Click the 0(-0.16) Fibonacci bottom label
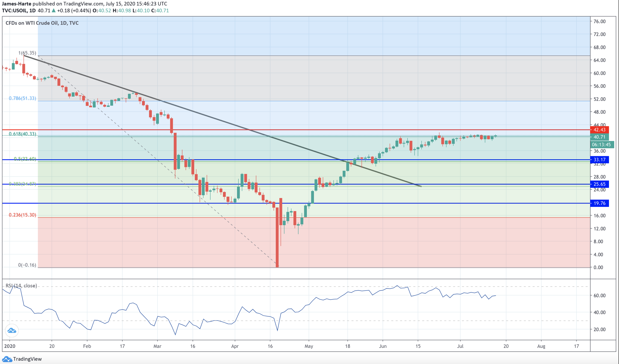The height and width of the screenshot is (364, 619). [27, 265]
